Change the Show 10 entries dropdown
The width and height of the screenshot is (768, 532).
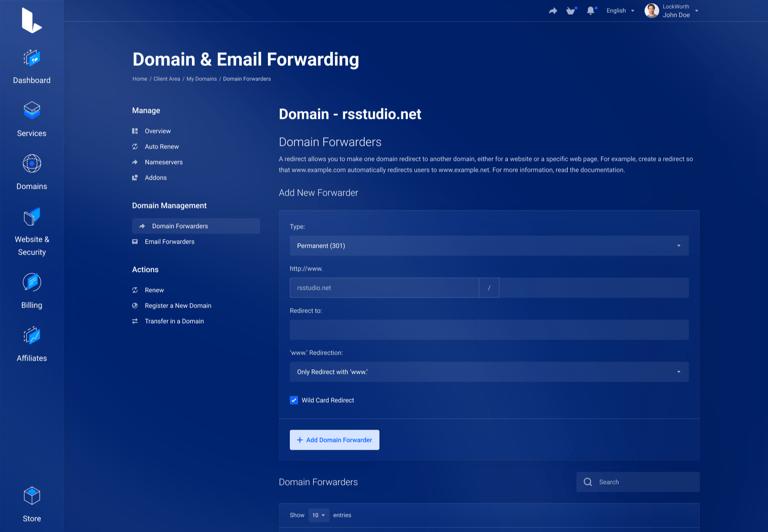(319, 515)
